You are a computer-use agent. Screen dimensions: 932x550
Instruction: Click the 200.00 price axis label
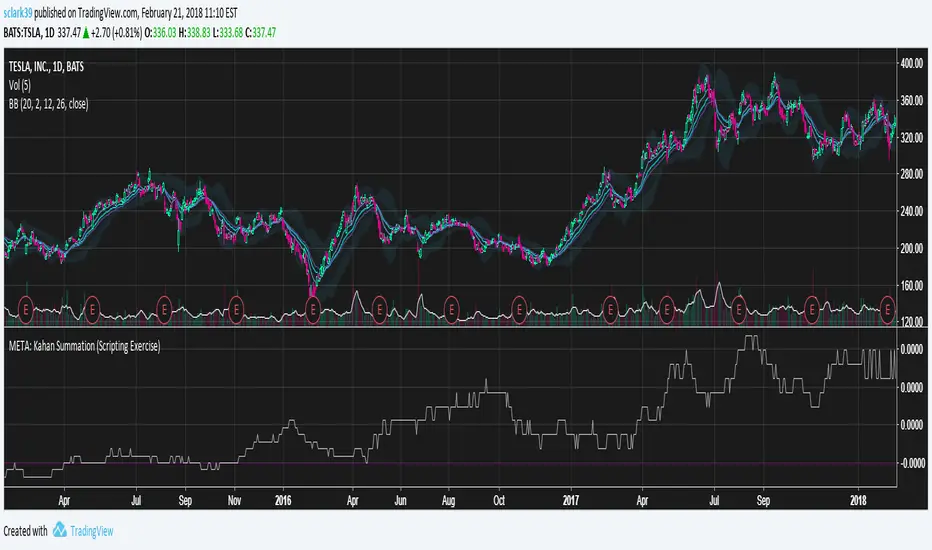pos(912,248)
